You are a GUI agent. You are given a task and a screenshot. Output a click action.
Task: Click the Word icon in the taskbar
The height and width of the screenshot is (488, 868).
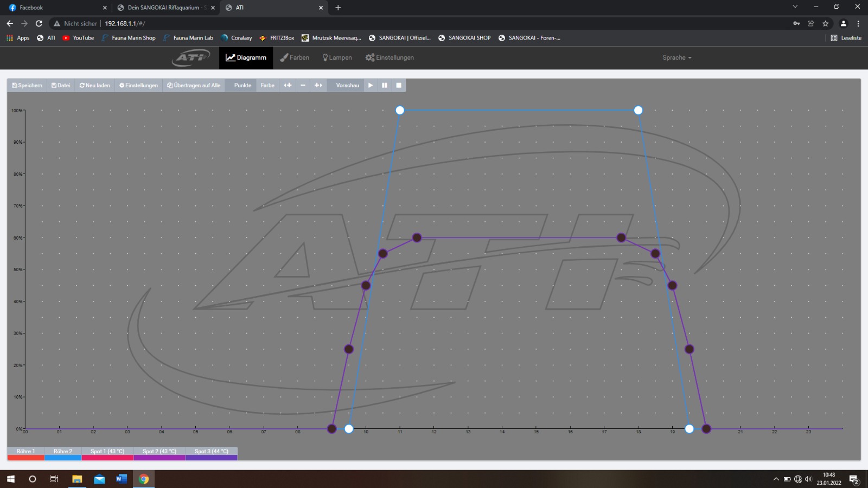coord(122,479)
